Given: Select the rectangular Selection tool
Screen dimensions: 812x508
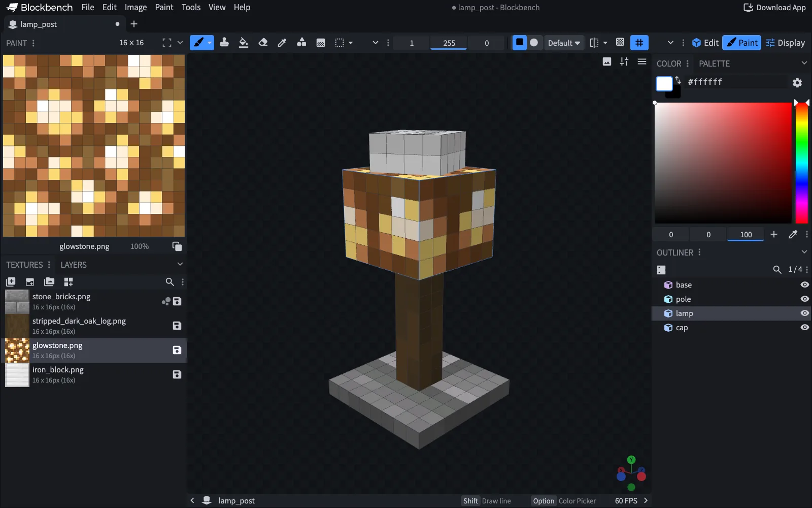Looking at the screenshot, I should [340, 43].
